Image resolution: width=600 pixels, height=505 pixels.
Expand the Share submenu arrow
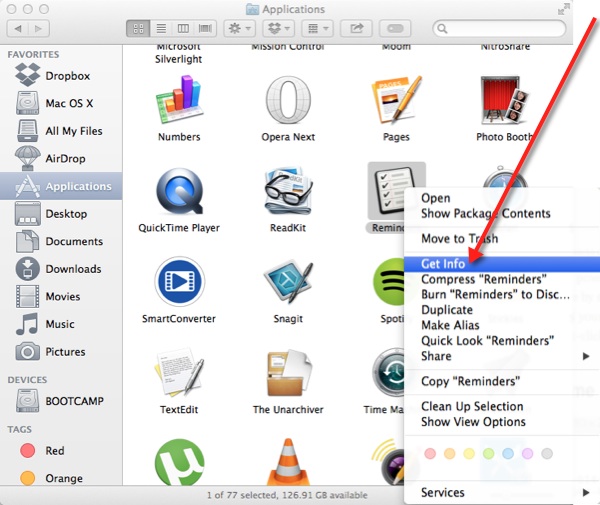585,356
